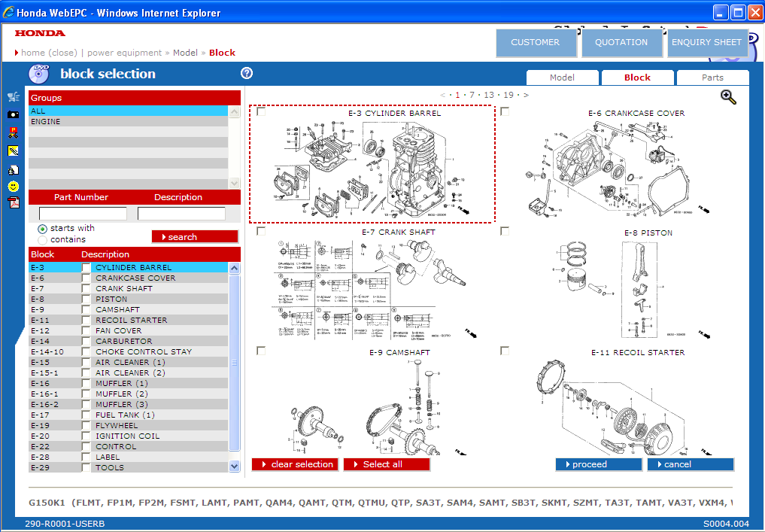Select the ALL group

[129, 111]
